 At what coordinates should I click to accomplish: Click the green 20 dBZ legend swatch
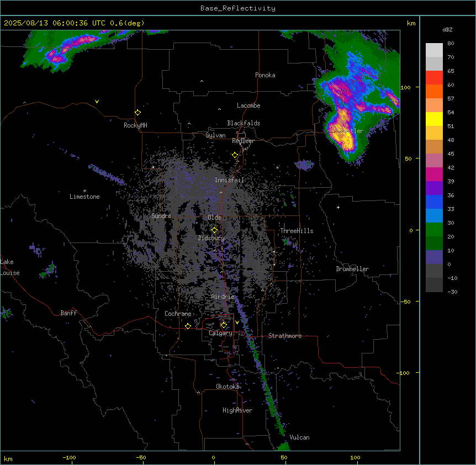tap(434, 229)
